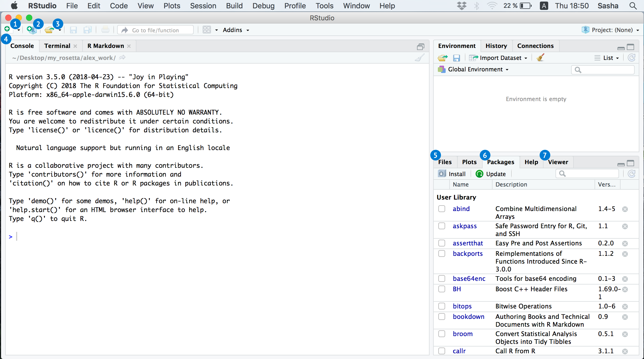The height and width of the screenshot is (359, 644).
Task: Open the Session menu
Action: pyautogui.click(x=203, y=6)
